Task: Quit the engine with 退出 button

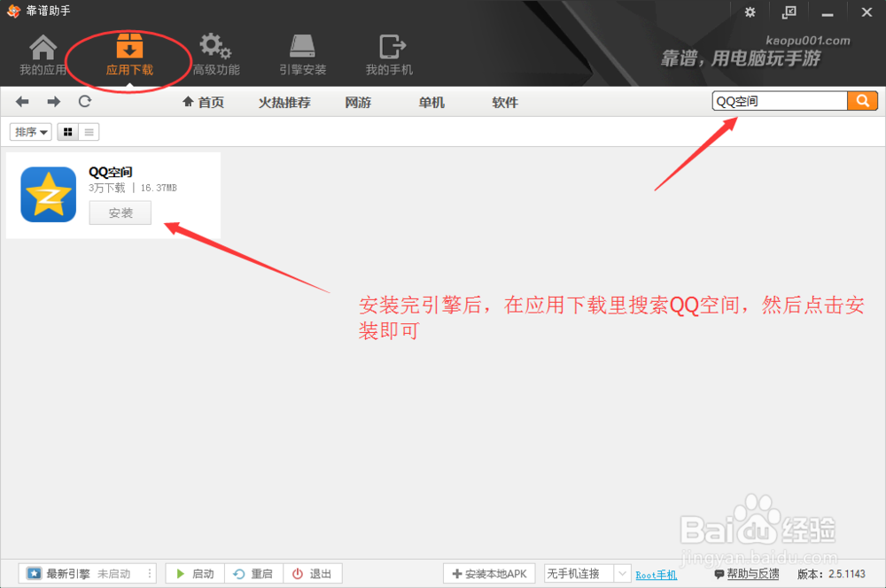Action: click(312, 573)
